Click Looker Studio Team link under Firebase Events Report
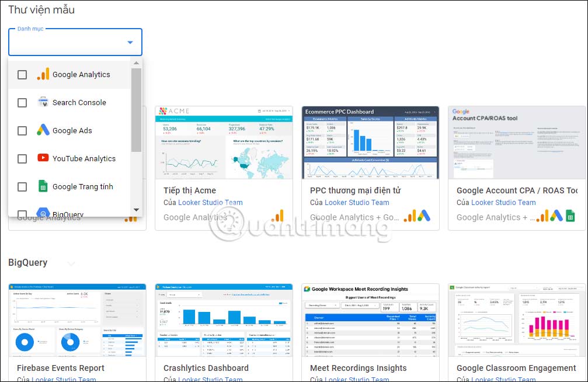588x382 pixels. pos(64,379)
